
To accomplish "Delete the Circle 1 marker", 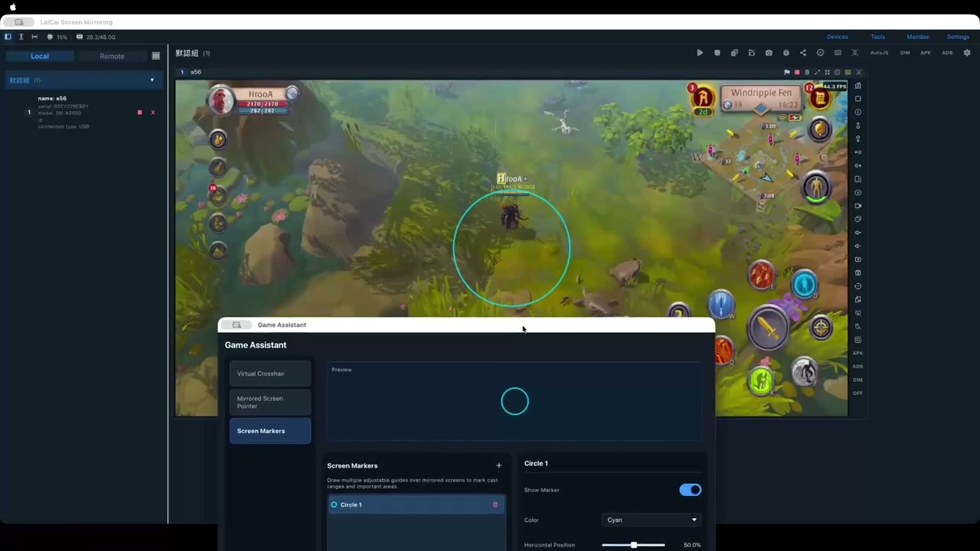I will point(495,505).
